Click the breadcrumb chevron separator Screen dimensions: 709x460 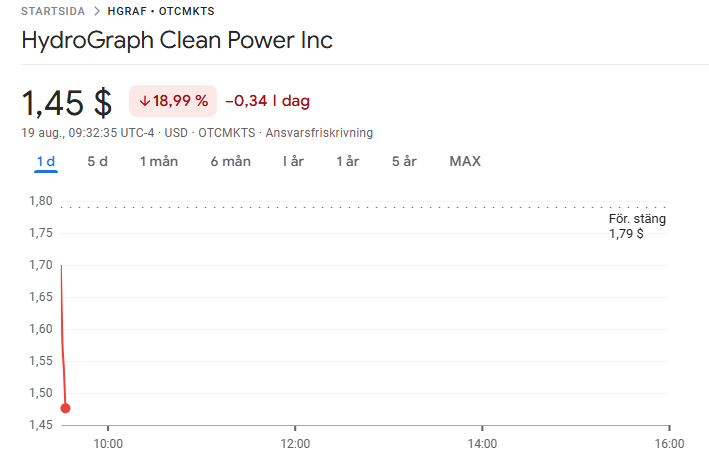pyautogui.click(x=96, y=12)
